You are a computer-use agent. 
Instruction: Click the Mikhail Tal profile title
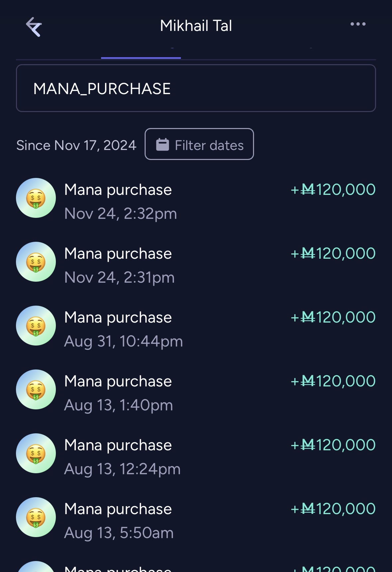(x=196, y=26)
